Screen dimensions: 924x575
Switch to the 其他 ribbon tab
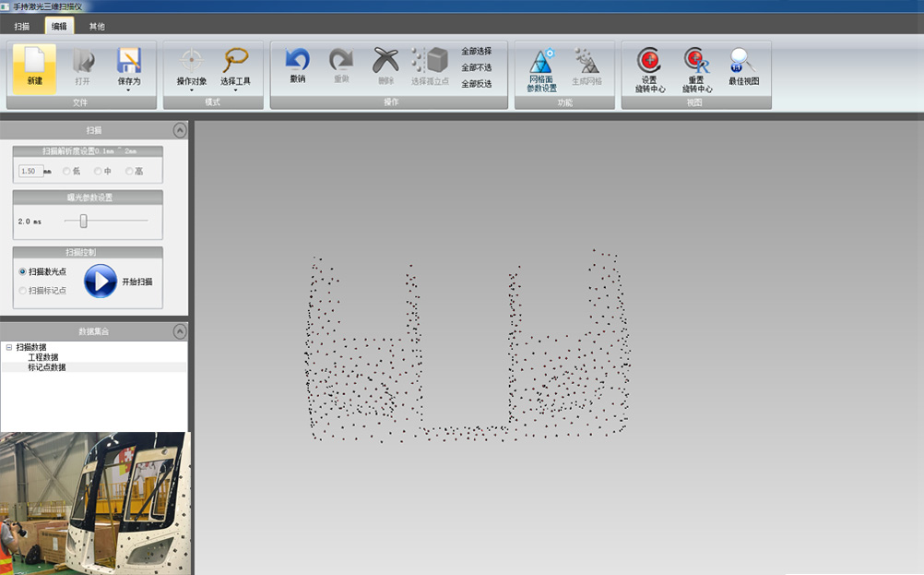click(x=97, y=26)
